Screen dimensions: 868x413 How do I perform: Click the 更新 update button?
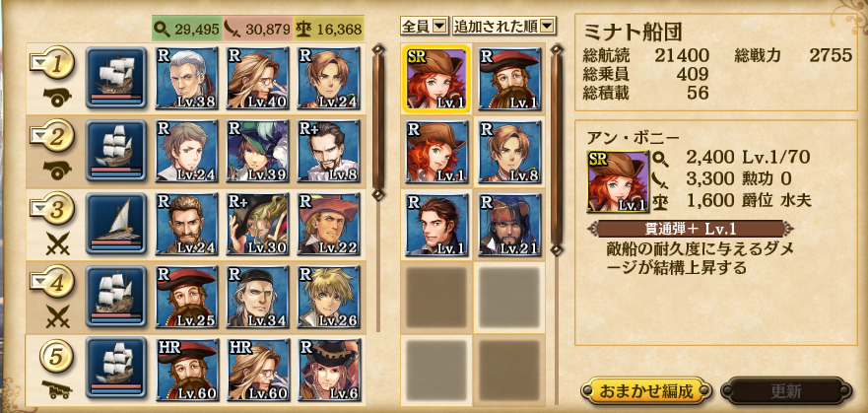click(785, 391)
